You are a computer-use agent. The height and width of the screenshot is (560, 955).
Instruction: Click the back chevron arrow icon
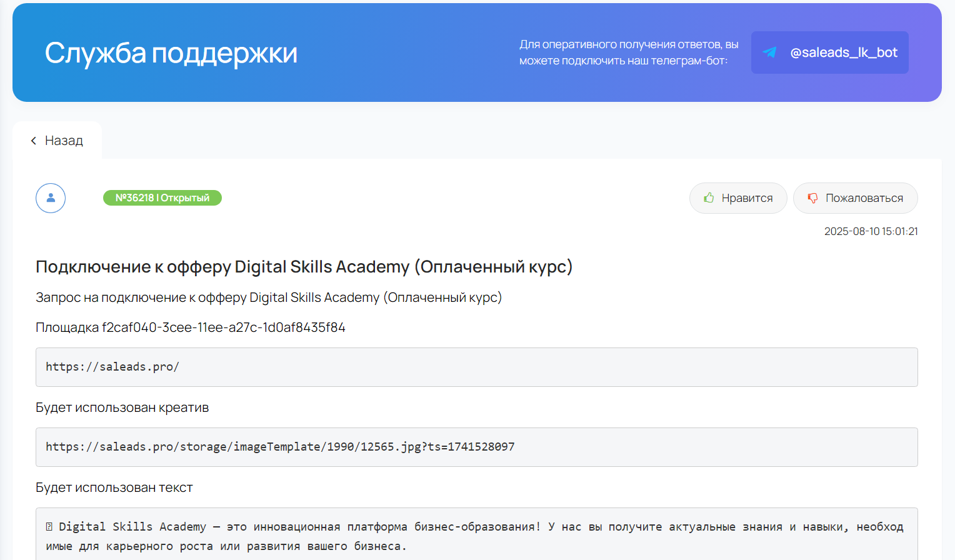[34, 141]
